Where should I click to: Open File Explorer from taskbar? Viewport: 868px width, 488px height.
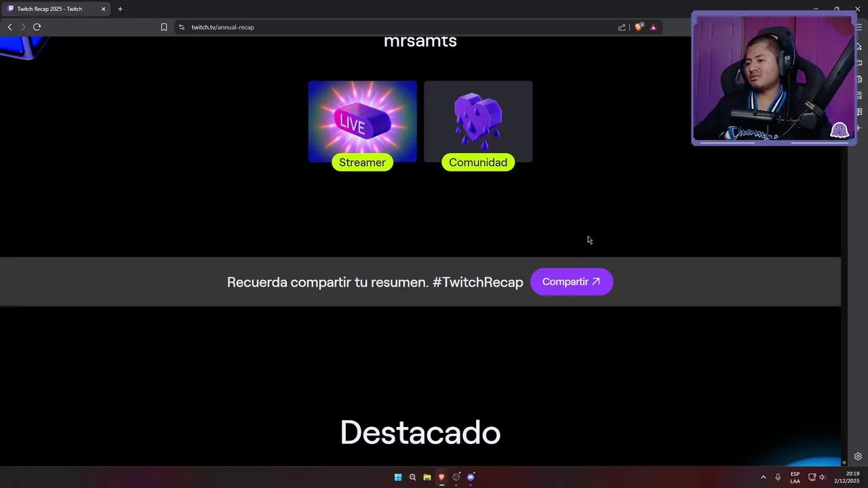[427, 477]
